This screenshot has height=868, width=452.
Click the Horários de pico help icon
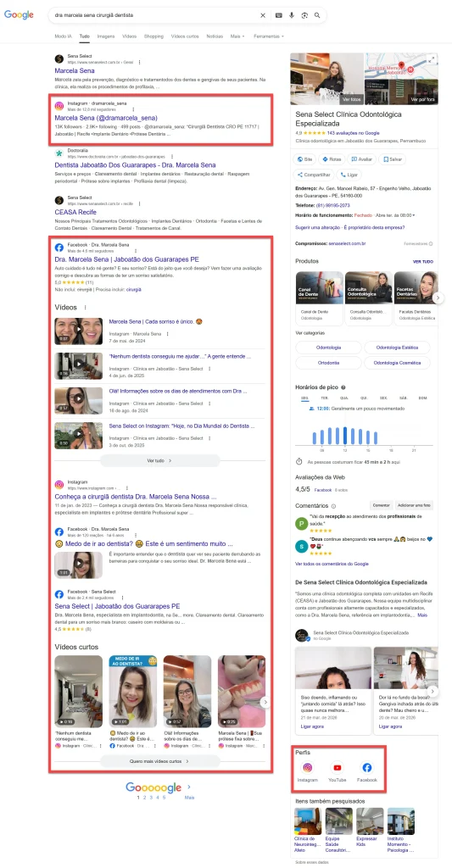coord(343,387)
